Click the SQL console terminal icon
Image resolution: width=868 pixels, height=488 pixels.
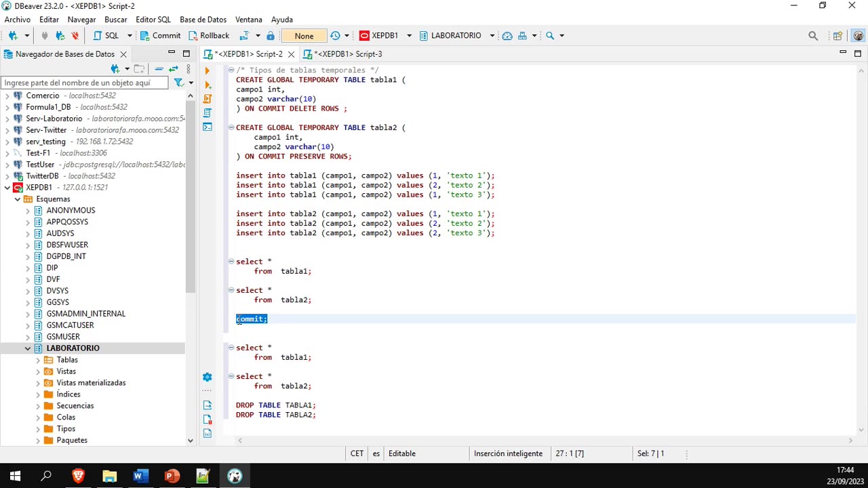click(208, 127)
